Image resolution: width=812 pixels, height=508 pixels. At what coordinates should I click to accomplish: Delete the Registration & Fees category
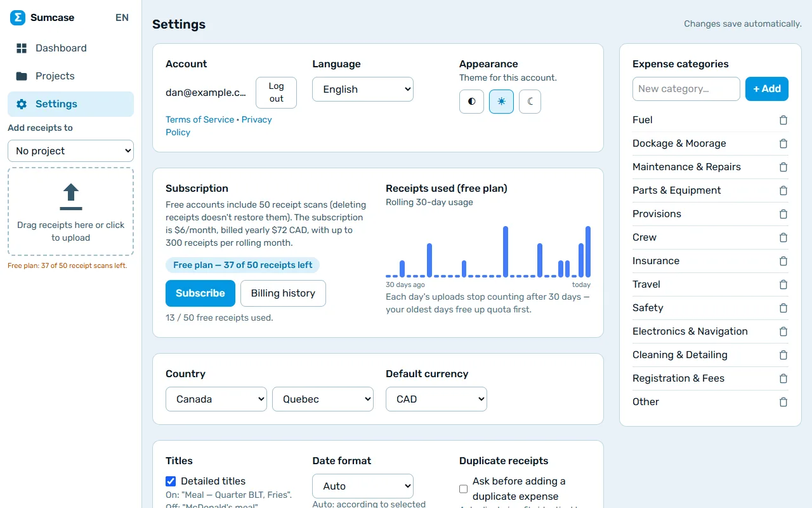point(783,378)
